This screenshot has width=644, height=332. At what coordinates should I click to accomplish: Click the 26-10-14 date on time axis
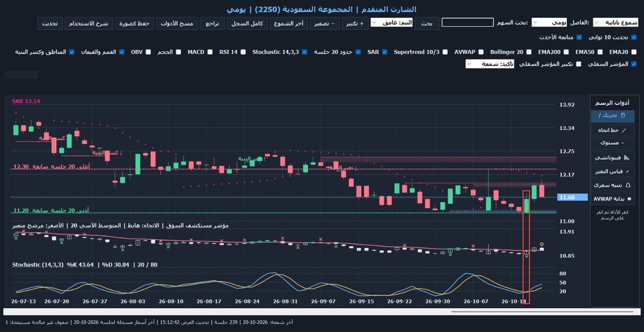[x=514, y=301]
